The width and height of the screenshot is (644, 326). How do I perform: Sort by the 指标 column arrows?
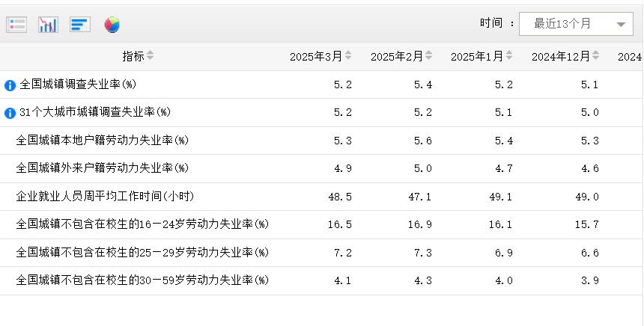tap(150, 56)
